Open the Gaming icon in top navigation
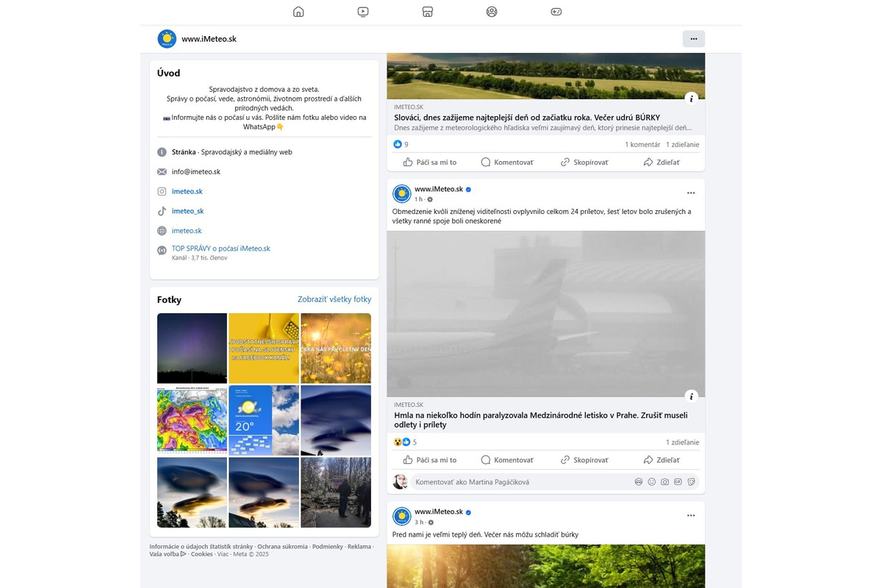The width and height of the screenshot is (882, 588). 556,12
